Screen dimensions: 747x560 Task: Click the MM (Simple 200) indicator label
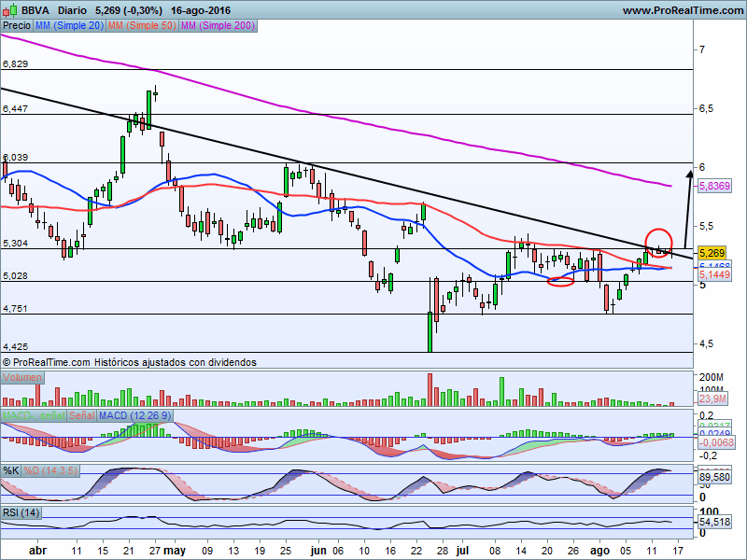218,26
